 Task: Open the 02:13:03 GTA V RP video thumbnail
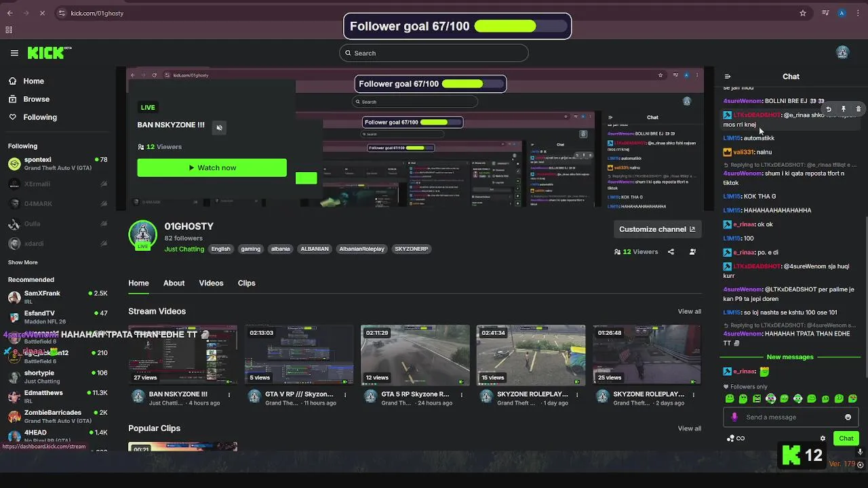tap(299, 354)
